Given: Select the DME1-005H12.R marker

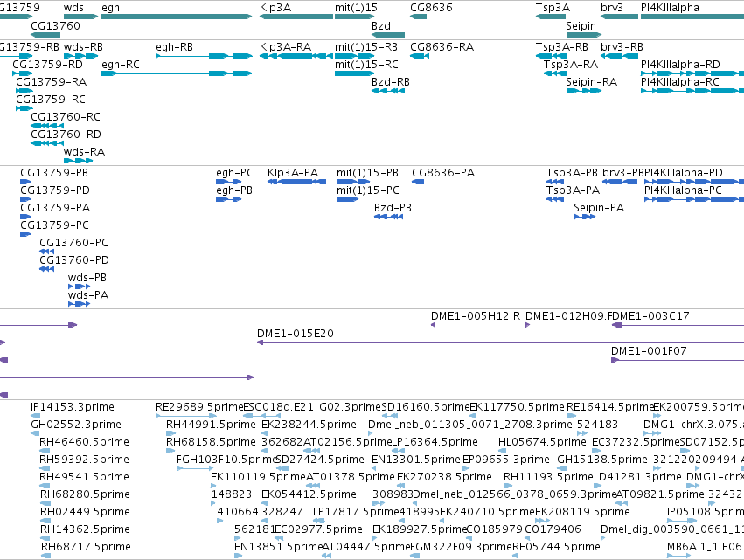Looking at the screenshot, I should tap(434, 325).
